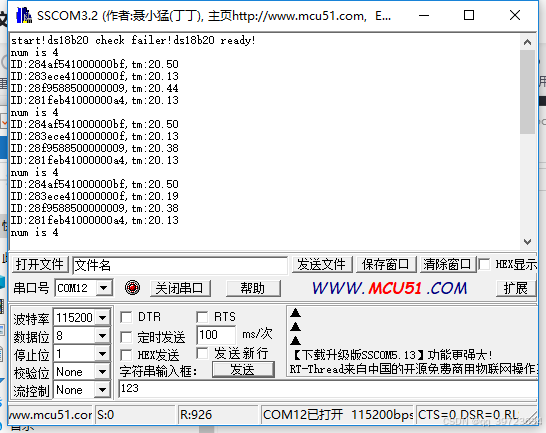Open the WWW.MCU51.COM link
Image resolution: width=546 pixels, height=433 pixels.
[389, 288]
